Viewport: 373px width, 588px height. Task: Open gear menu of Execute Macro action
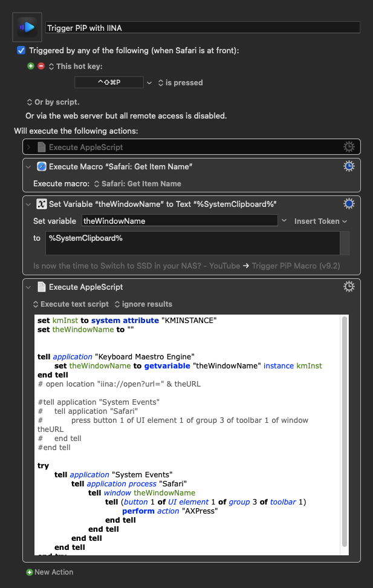(x=349, y=166)
